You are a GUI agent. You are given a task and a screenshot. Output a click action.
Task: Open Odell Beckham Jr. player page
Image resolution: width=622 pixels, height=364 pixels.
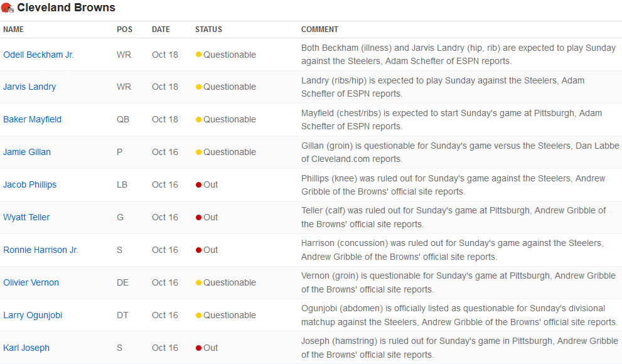coord(38,55)
